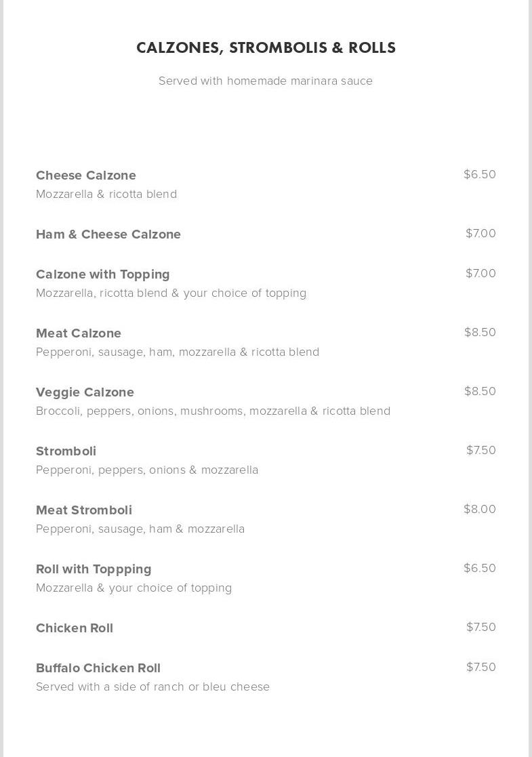Select the Meat Stromboli item

84,510
